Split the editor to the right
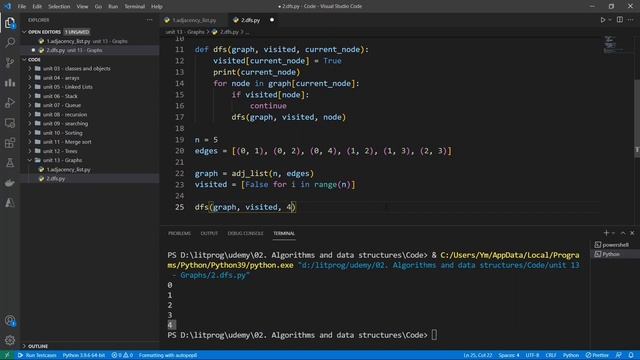This screenshot has width=640, height=360. tap(620, 20)
